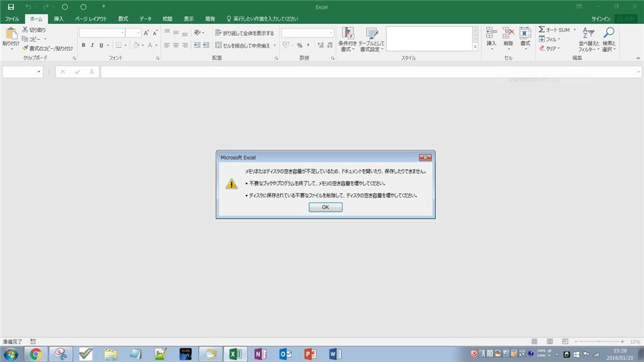Click the decrease decimal places icon

click(x=330, y=45)
